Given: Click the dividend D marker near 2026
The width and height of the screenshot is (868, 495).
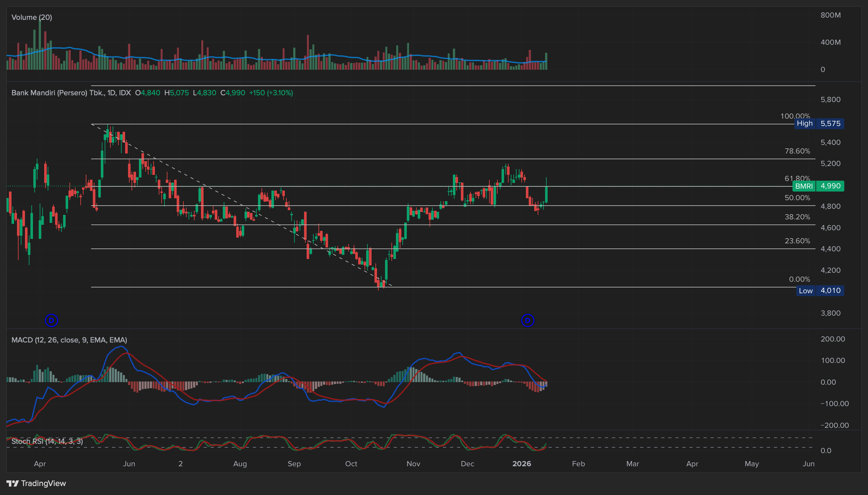Looking at the screenshot, I should (527, 320).
